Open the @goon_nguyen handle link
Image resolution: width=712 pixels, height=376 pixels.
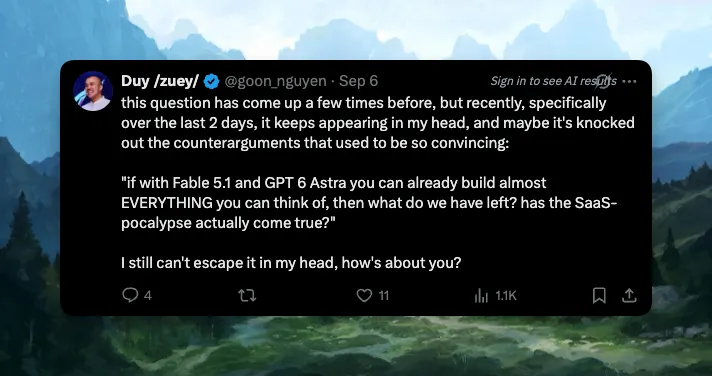(276, 81)
